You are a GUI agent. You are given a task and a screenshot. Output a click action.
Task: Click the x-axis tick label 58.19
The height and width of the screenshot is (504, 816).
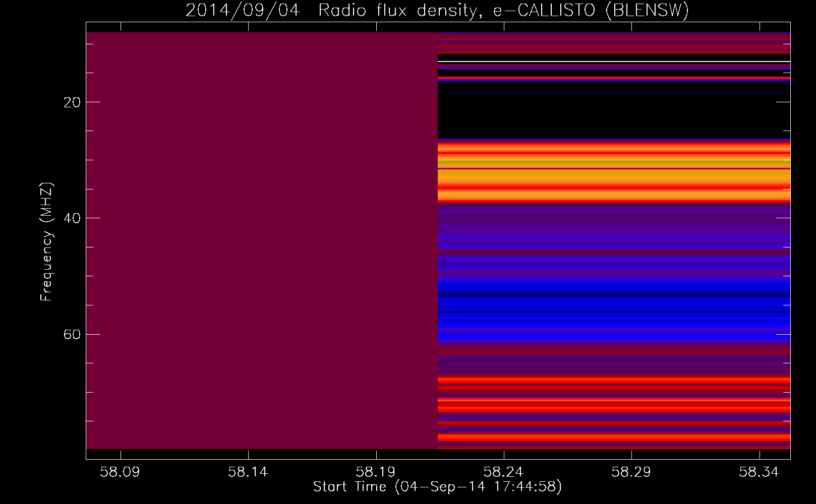click(375, 472)
